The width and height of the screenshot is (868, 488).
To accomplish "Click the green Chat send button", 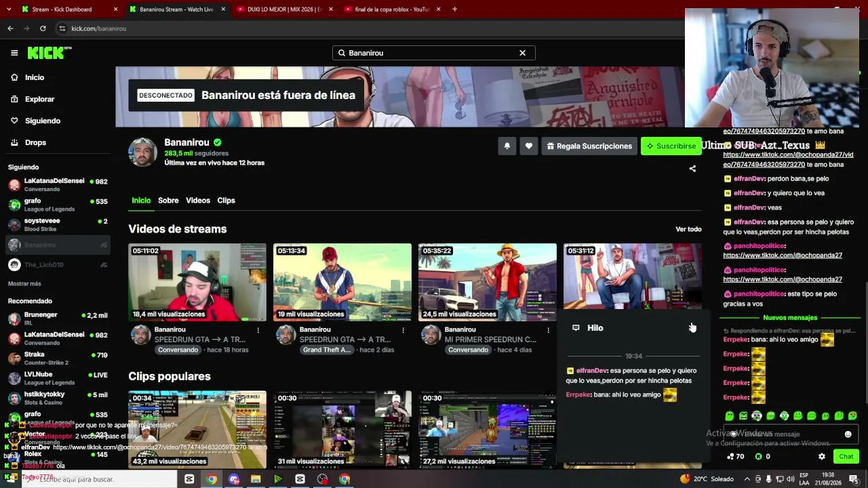I will coord(846,457).
